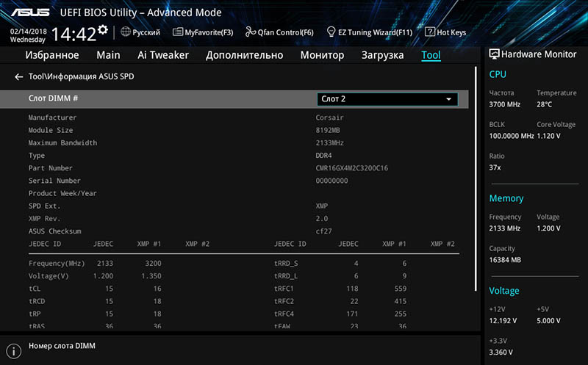The image size is (588, 365).
Task: Open the Ai Tweaker tab
Action: point(163,55)
